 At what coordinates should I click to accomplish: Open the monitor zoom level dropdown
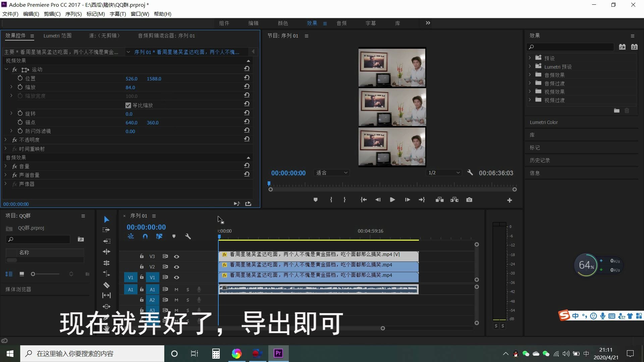click(x=332, y=173)
